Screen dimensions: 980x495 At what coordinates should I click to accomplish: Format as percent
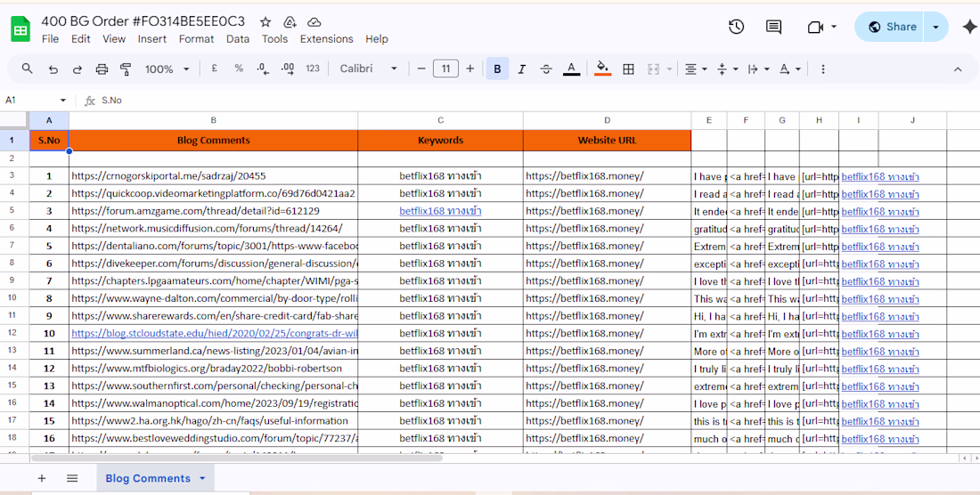tap(239, 69)
